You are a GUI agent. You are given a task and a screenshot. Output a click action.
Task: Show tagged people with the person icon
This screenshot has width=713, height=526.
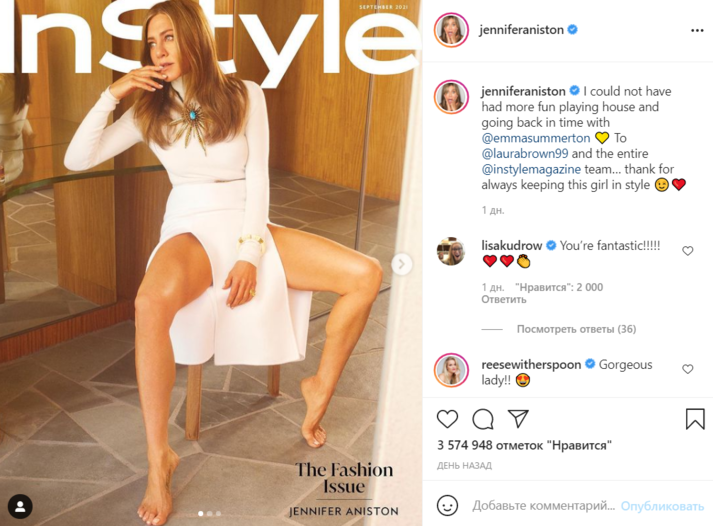click(x=20, y=506)
